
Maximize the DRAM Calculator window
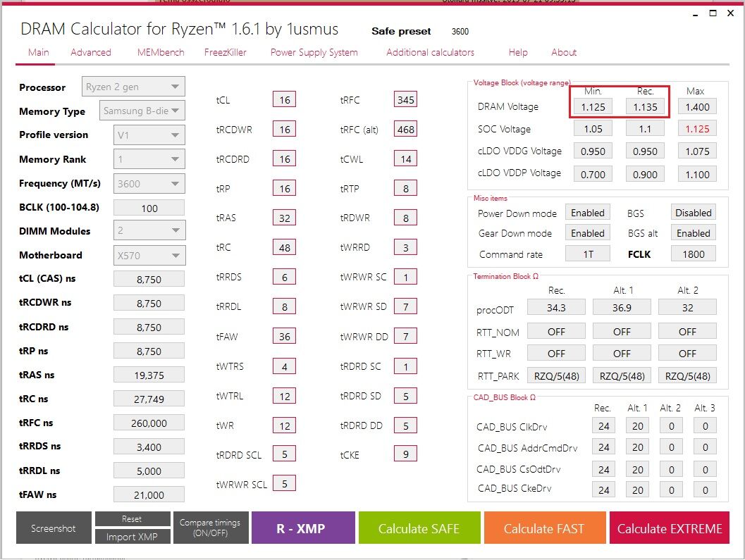coord(713,13)
